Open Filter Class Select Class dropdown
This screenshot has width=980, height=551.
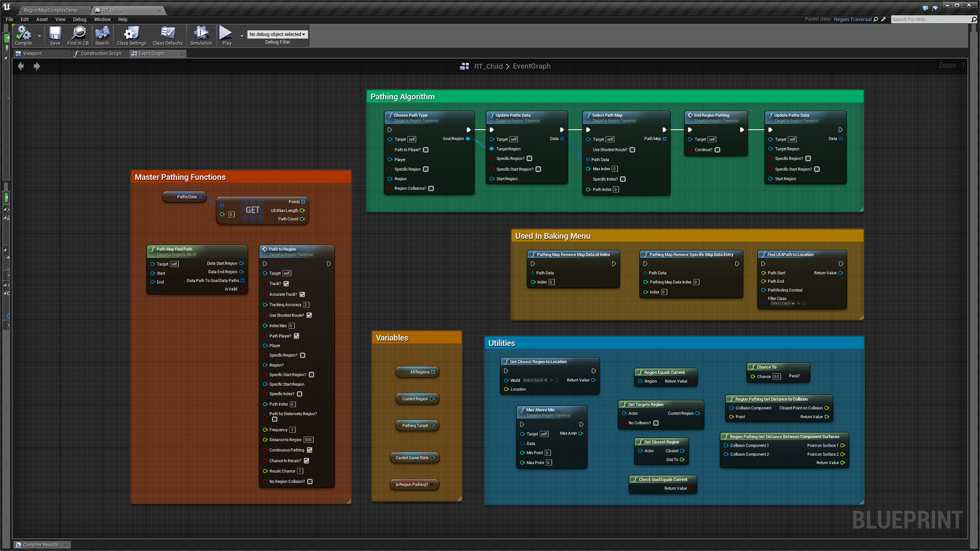point(782,304)
